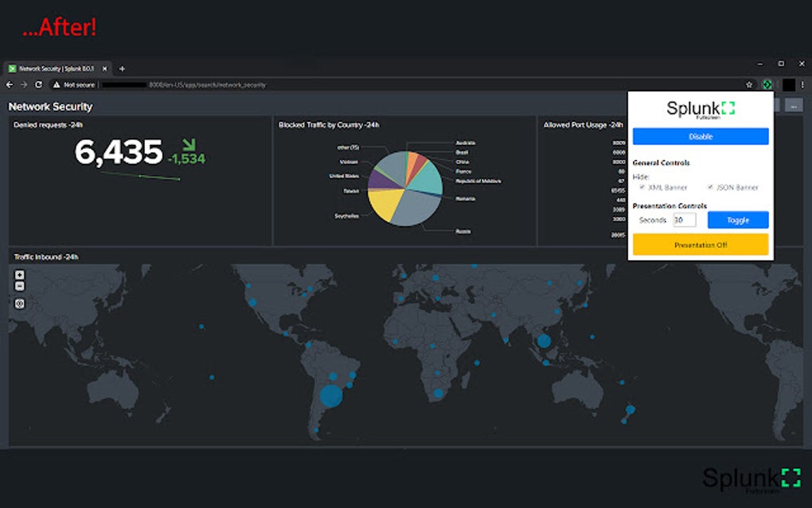Click the blue Toggle button

tap(738, 220)
